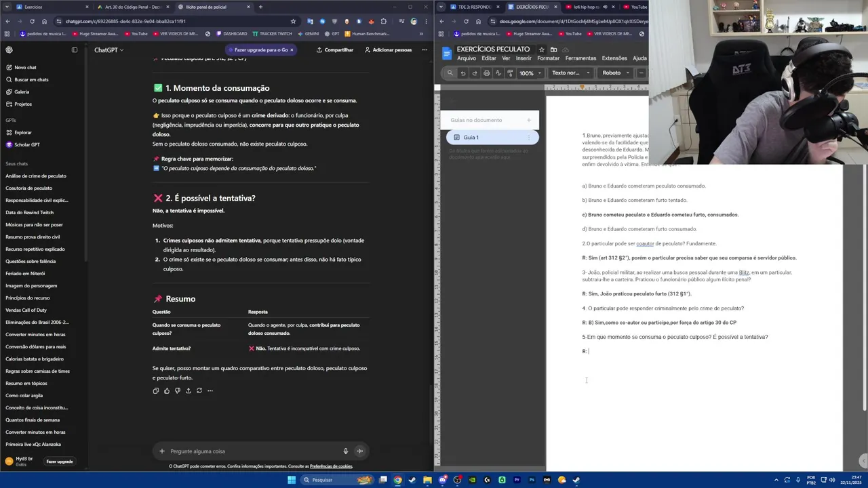Expand the Chrome tab search chevron
The width and height of the screenshot is (868, 488).
point(8,7)
